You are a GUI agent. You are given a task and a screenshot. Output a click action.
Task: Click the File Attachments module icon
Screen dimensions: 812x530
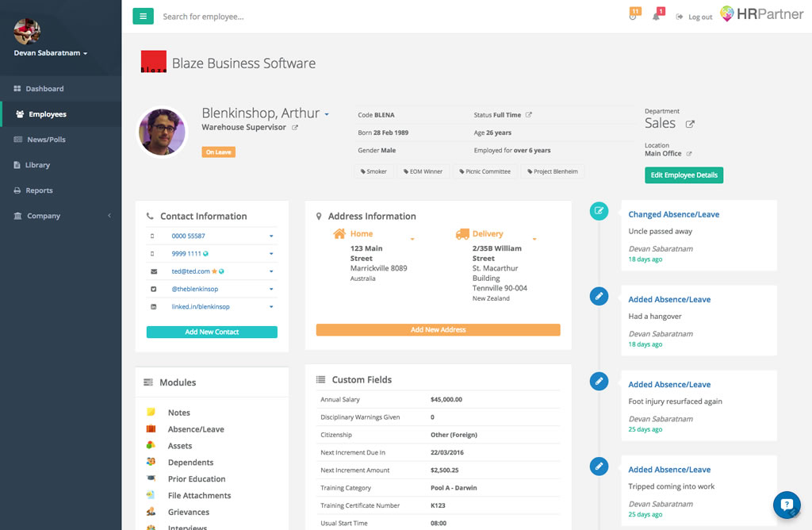[x=151, y=495]
